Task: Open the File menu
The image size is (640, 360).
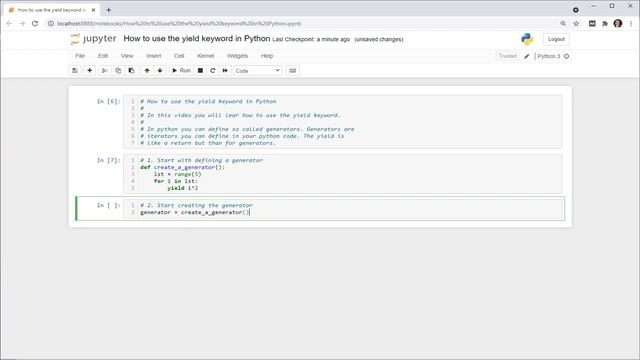Action: coord(80,56)
